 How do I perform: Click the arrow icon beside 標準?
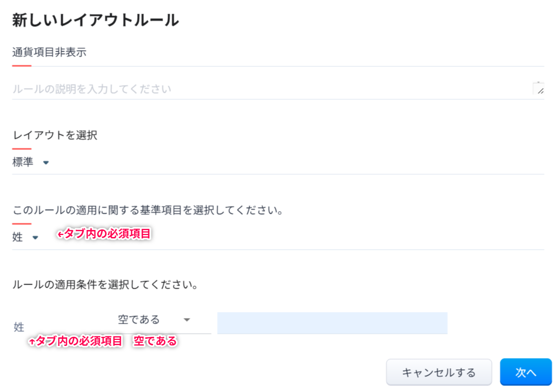tap(46, 163)
